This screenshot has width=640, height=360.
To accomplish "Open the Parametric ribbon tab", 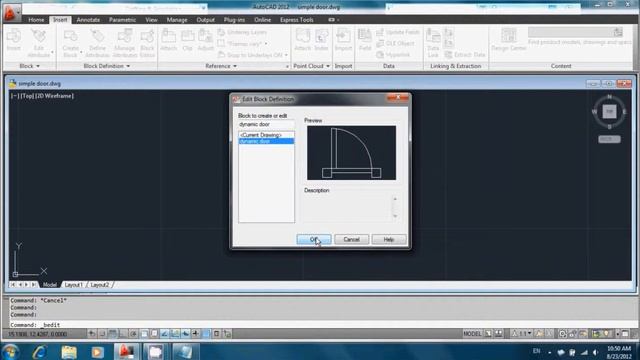I will point(122,20).
